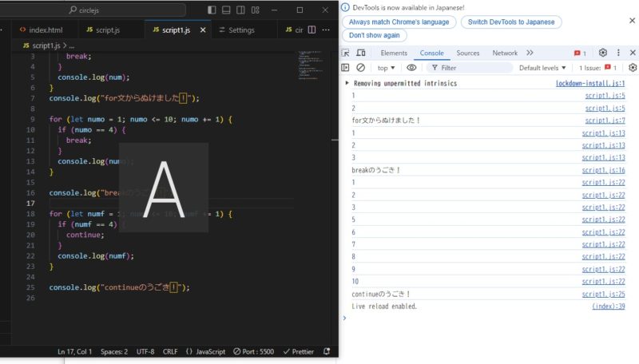The image size is (639, 364).
Task: Open the lockdown-install.js:1 source link
Action: tap(589, 83)
